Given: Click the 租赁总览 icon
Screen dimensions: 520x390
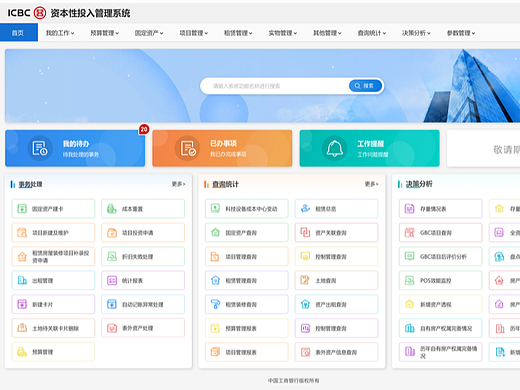Looking at the screenshot, I should pyautogui.click(x=305, y=209).
